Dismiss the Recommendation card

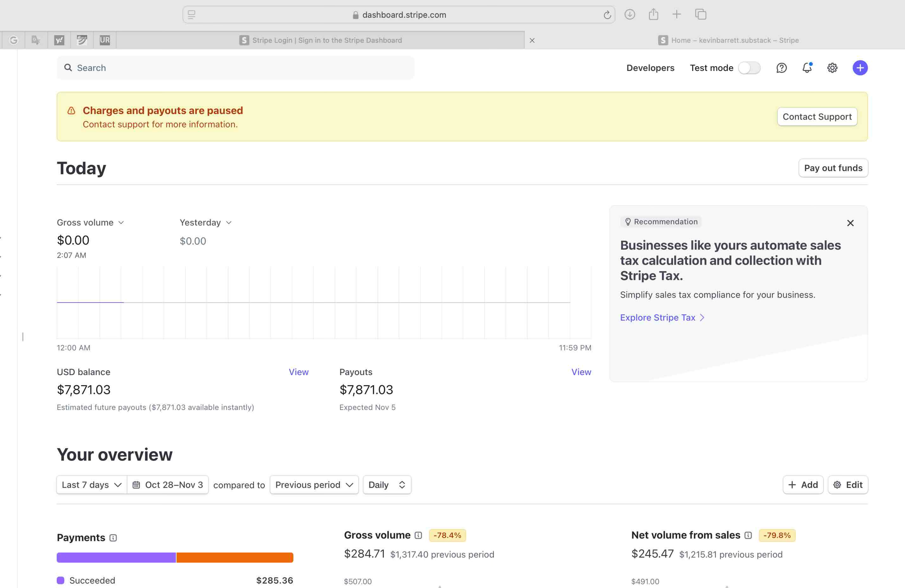click(850, 223)
